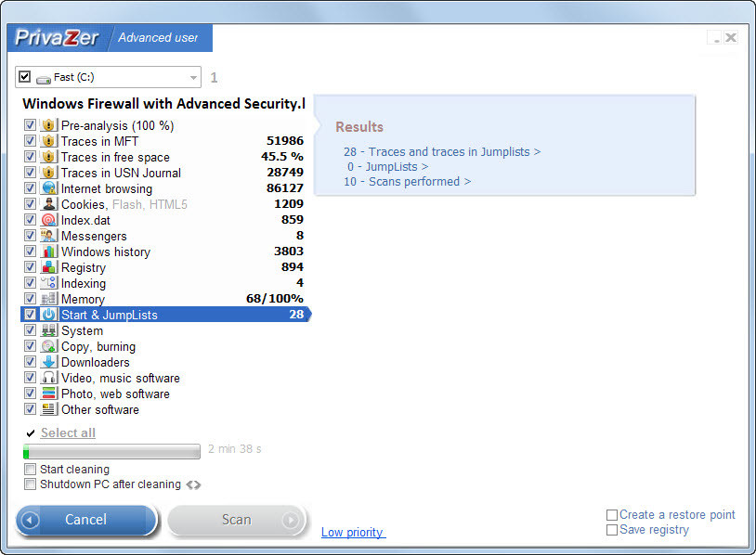This screenshot has height=555, width=756.
Task: Uncheck the Pre-analysis checkbox
Action: pyautogui.click(x=30, y=125)
